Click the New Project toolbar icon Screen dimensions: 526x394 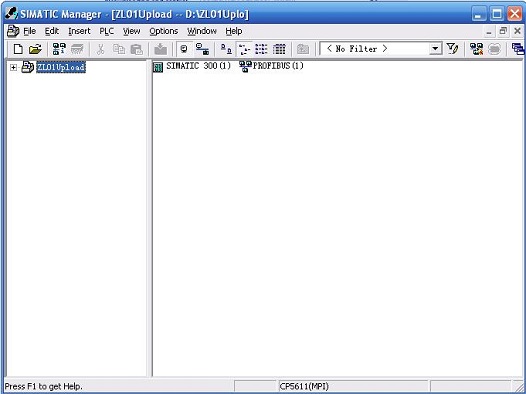click(18, 50)
